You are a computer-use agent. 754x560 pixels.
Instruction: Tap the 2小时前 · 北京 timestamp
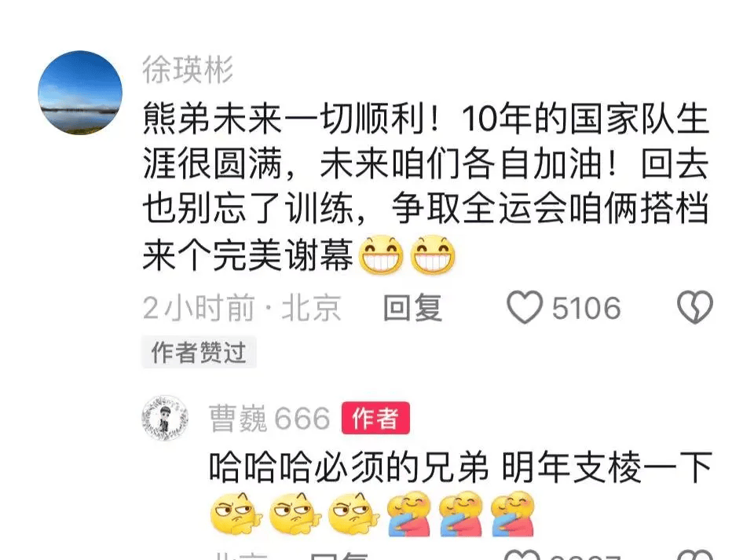242,308
